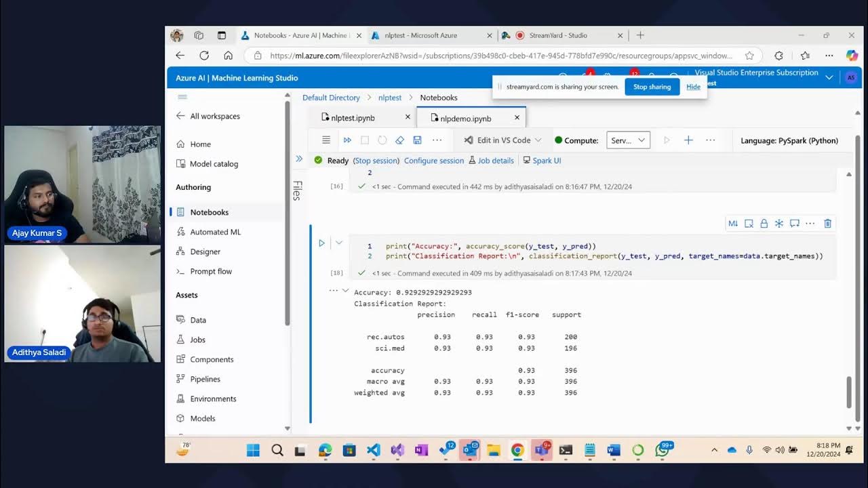
Task: Click the interrupt (stop square) toolbar icon
Action: point(365,140)
